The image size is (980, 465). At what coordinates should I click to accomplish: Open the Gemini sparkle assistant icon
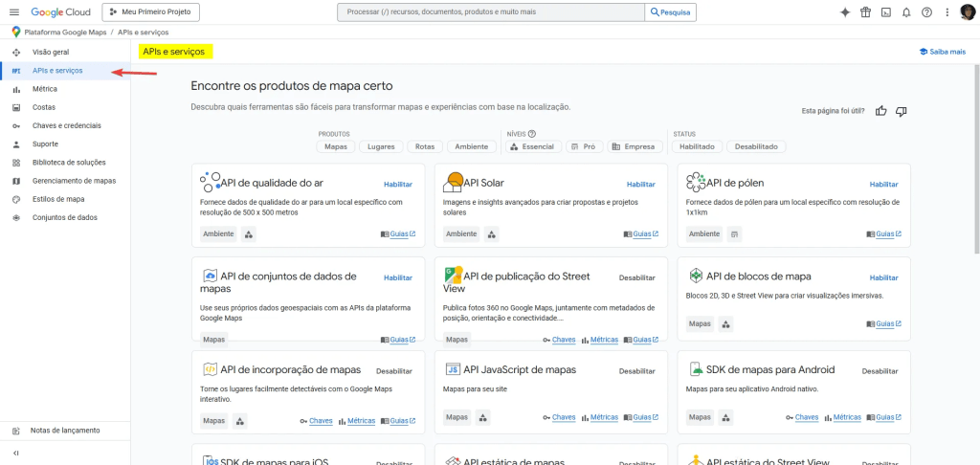[x=844, y=12]
